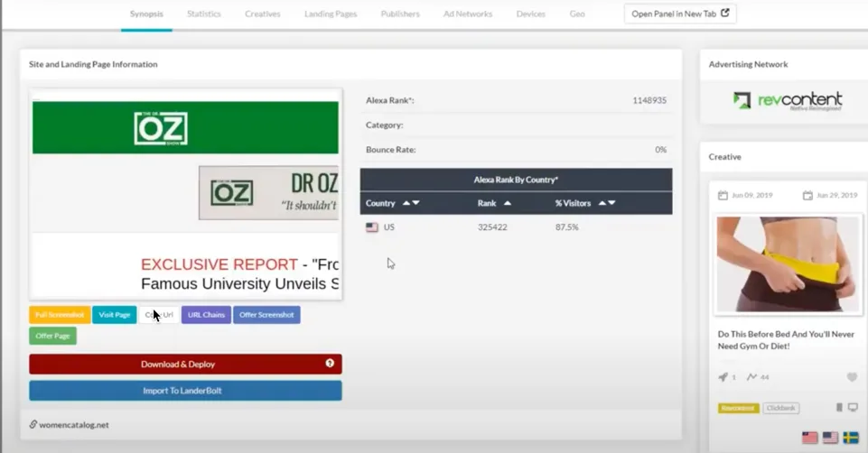
Task: Click the Import To LanderBolt button
Action: click(185, 391)
